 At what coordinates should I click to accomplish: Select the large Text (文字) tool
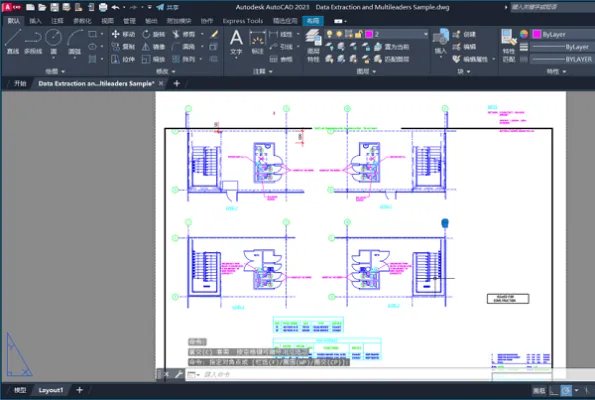pyautogui.click(x=236, y=42)
